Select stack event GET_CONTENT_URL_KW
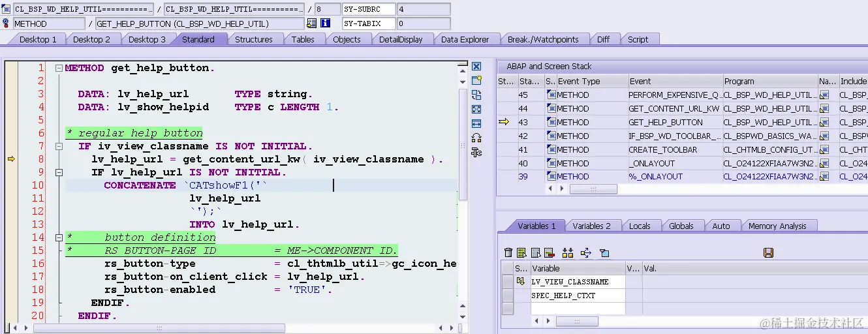The height and width of the screenshot is (334, 868). pos(674,108)
